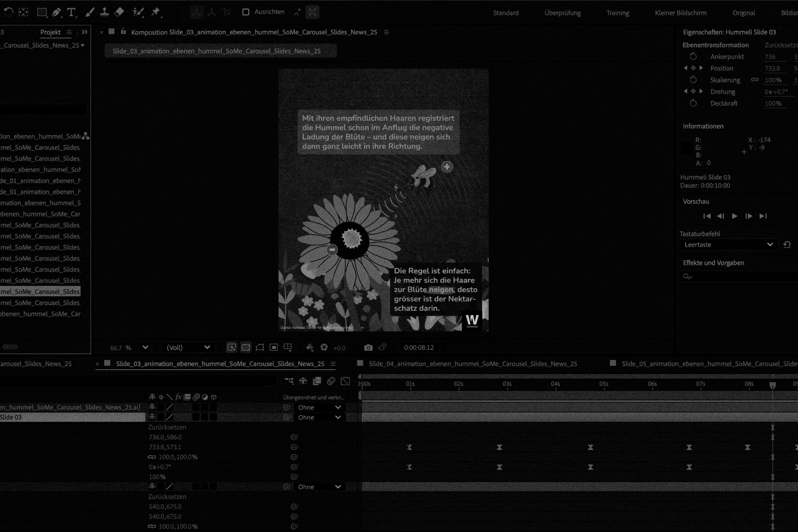
Task: Click the Deckkraft 100% value
Action: 773,103
